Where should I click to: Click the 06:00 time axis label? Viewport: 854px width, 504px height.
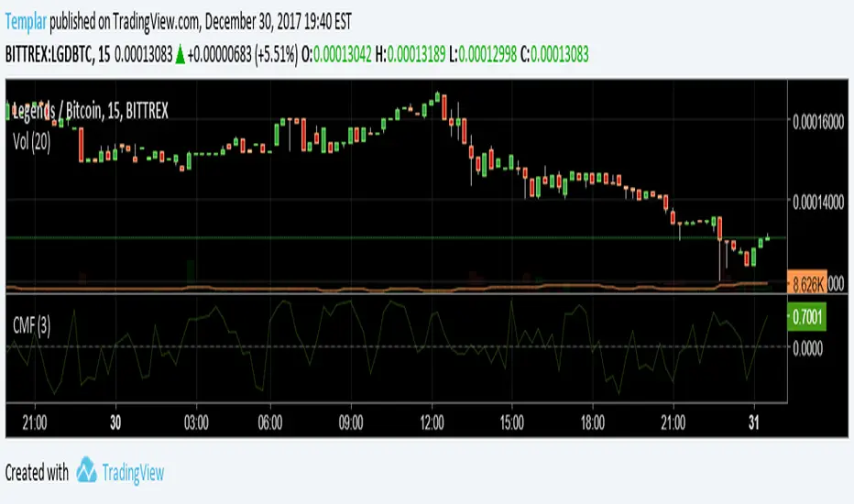(270, 422)
